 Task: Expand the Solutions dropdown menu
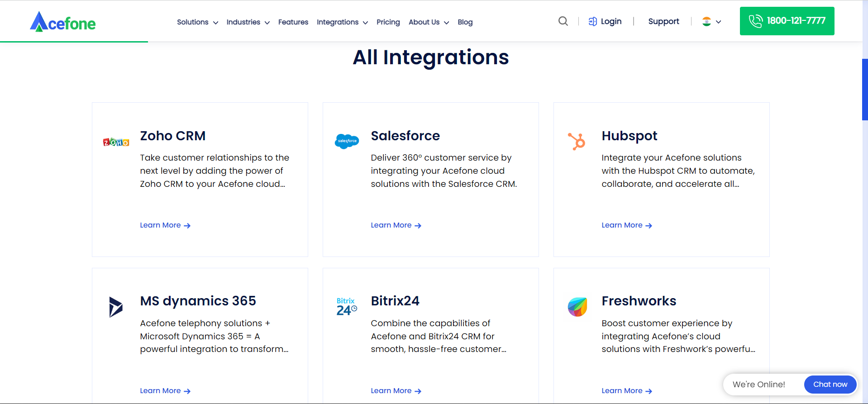click(197, 22)
